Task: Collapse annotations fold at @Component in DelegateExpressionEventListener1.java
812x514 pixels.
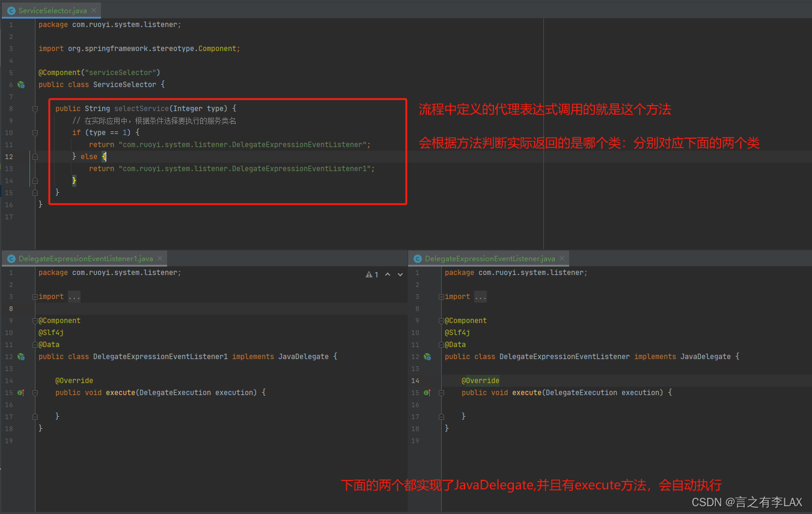Action: tap(36, 321)
